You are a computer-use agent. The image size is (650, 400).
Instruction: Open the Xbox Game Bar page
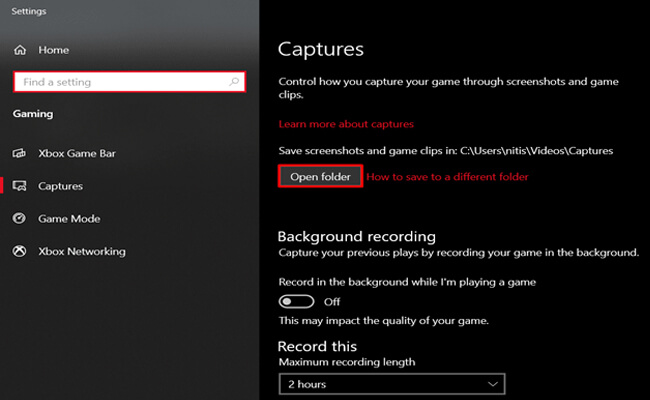(x=77, y=153)
